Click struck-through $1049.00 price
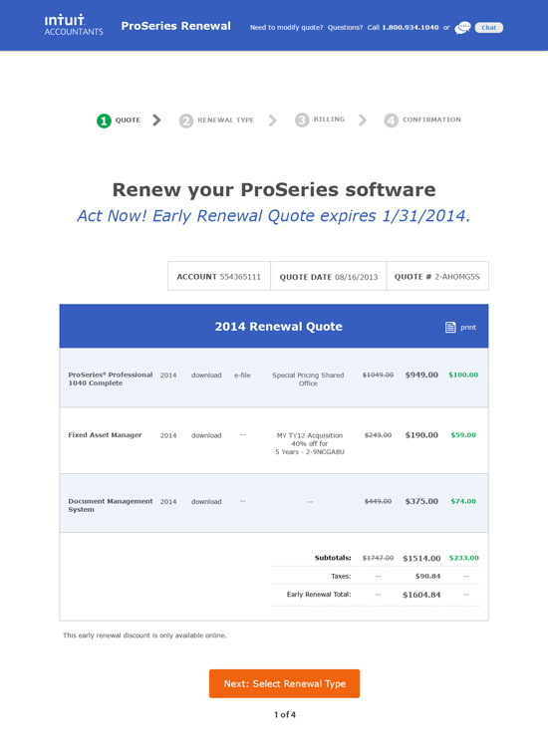548x756 pixels. pyautogui.click(x=379, y=375)
